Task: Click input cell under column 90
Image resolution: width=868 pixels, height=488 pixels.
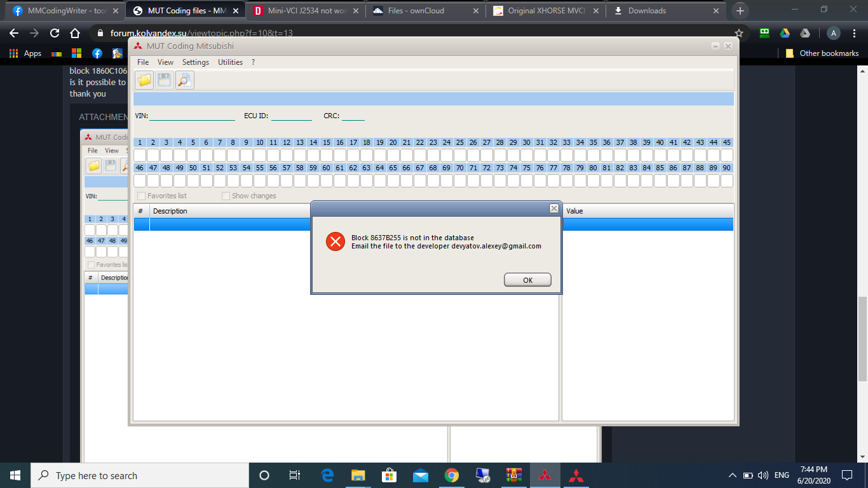Action: (x=727, y=180)
